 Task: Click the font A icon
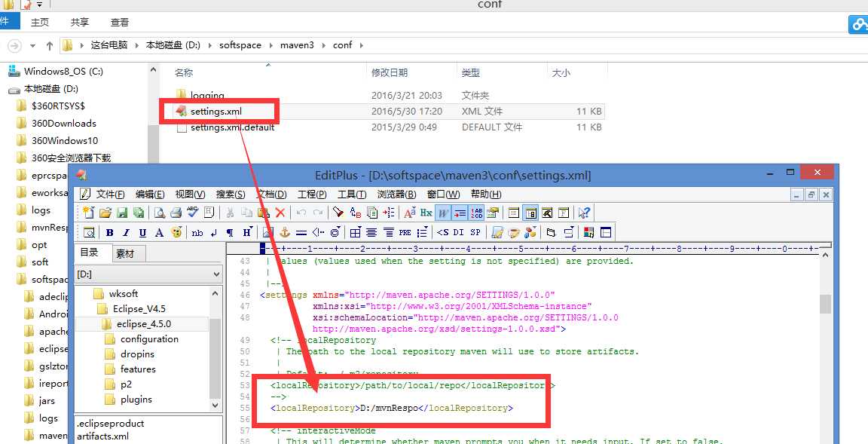click(160, 232)
